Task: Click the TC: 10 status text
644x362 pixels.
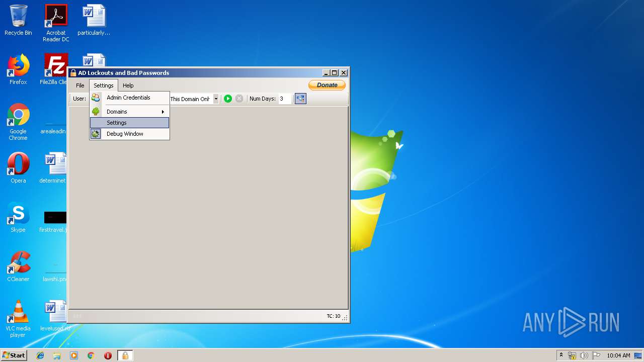Action: [x=334, y=316]
